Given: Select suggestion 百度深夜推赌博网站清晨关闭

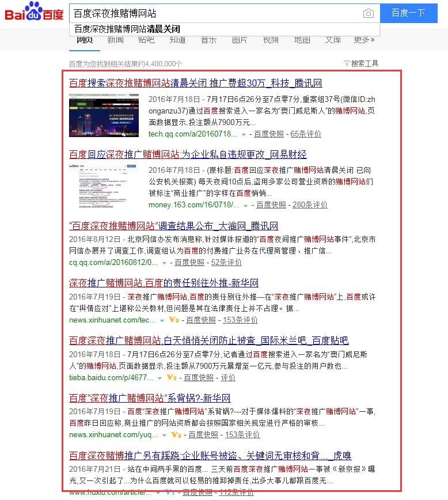Looking at the screenshot, I should [x=127, y=29].
